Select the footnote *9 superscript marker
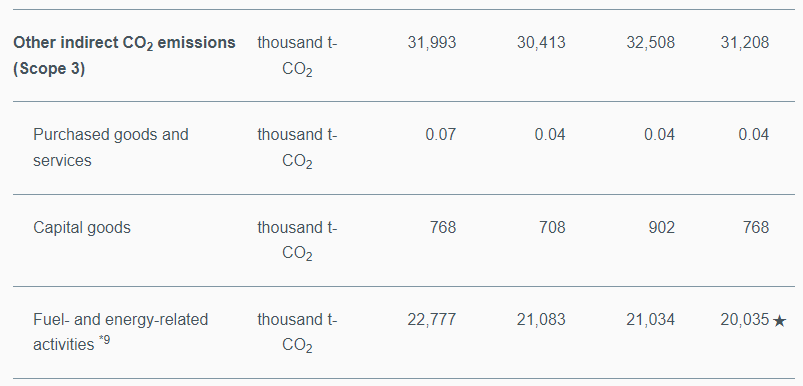This screenshot has width=803, height=386. click(x=104, y=340)
